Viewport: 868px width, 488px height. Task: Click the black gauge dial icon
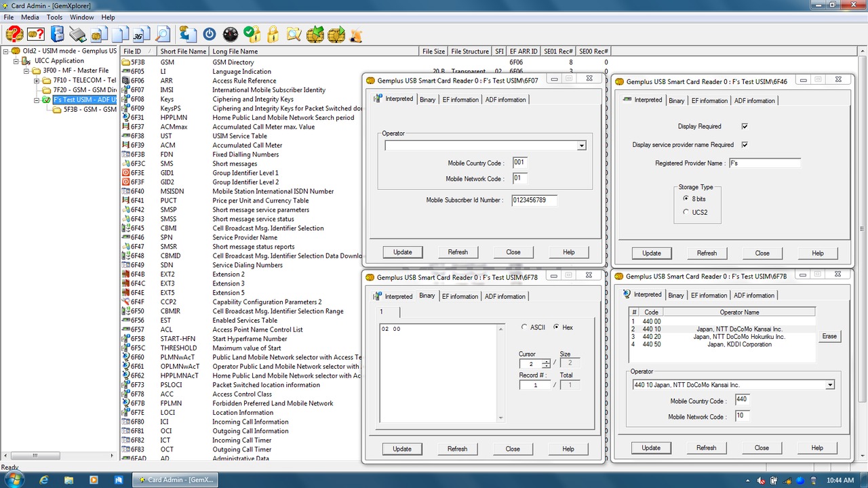(231, 34)
